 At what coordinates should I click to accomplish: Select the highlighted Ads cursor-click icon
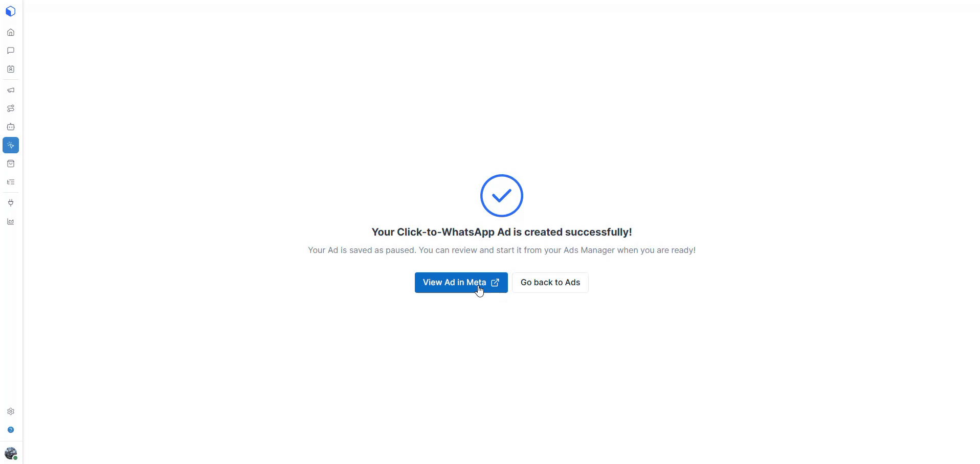pos(11,145)
